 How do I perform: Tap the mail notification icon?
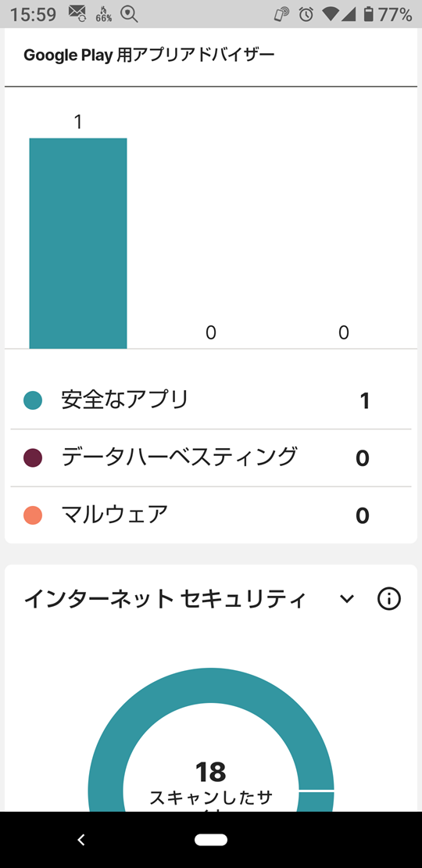(77, 14)
